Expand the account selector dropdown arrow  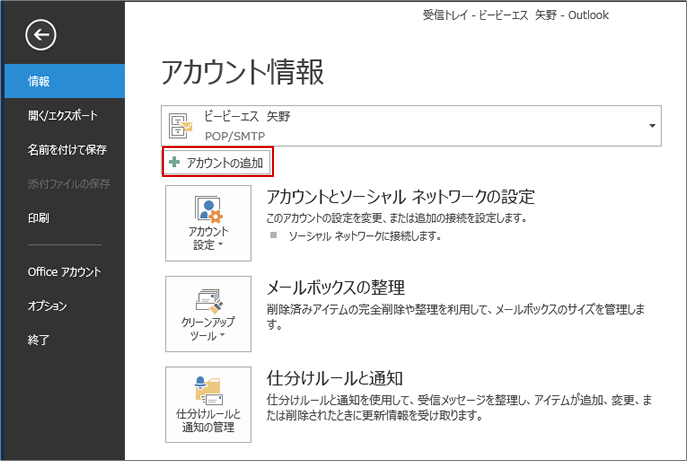(652, 126)
